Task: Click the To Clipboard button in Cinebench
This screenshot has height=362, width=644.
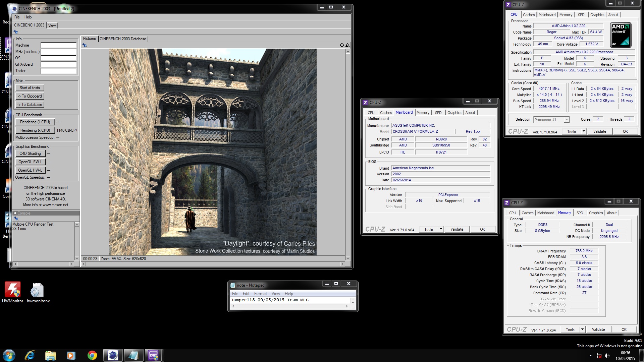Action: point(30,96)
